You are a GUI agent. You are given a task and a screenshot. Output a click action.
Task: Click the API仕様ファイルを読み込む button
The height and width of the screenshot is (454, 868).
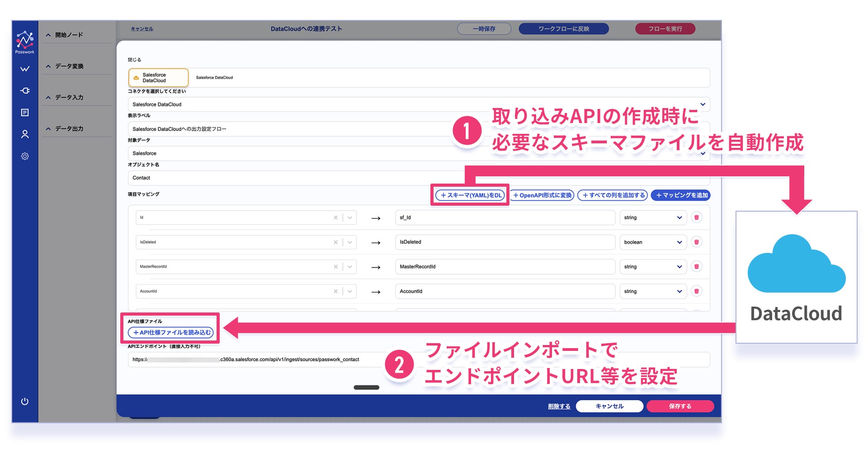point(171,332)
